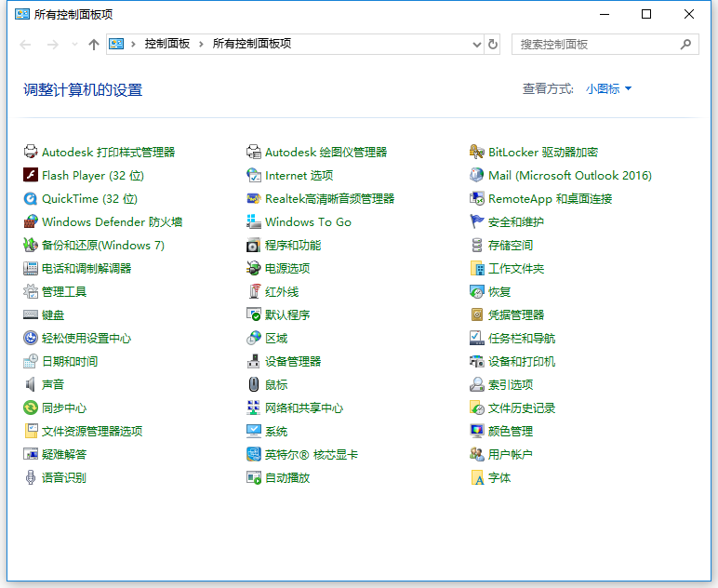
Task: Click 控制面板 breadcrumb in address bar
Action: pyautogui.click(x=167, y=44)
